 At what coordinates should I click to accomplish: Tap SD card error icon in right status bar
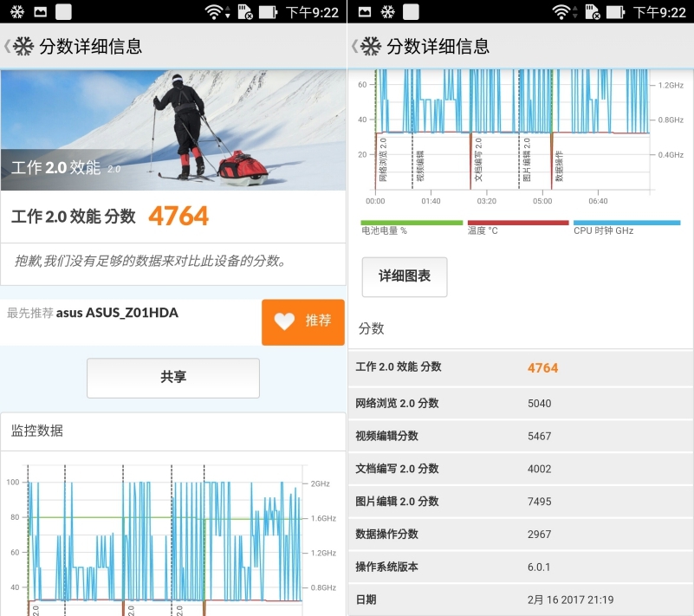pyautogui.click(x=593, y=12)
